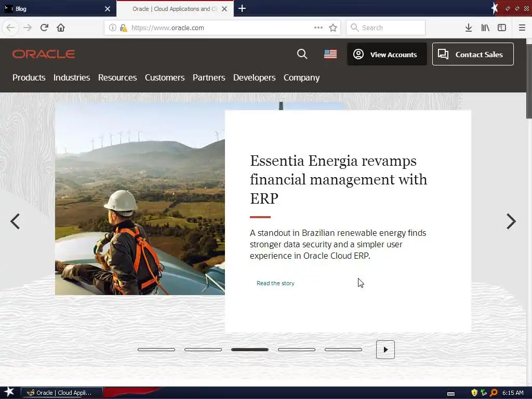Open the Firefox hamburger menu
The image size is (532, 399).
coord(522,28)
